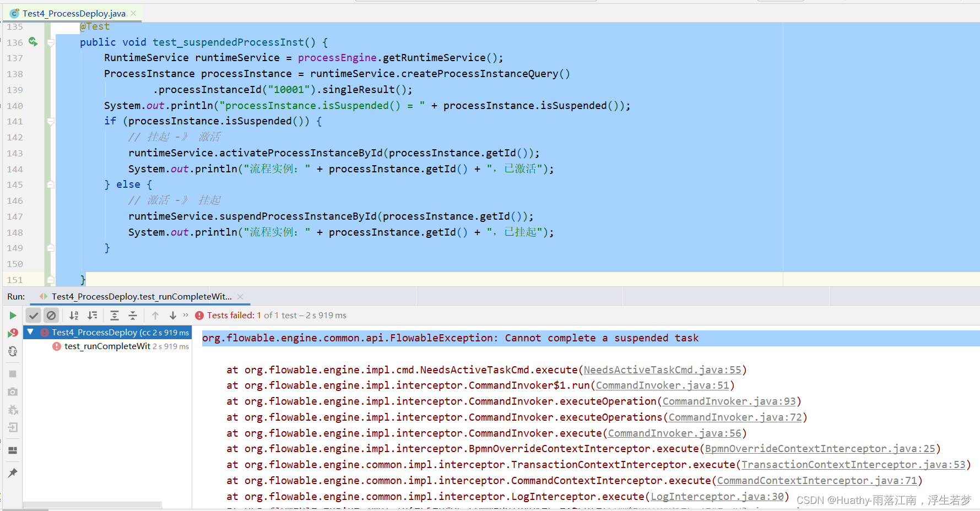Open NeedsActiveTaskCmd.java:55 stack trace link
980x511 pixels.
pos(663,370)
